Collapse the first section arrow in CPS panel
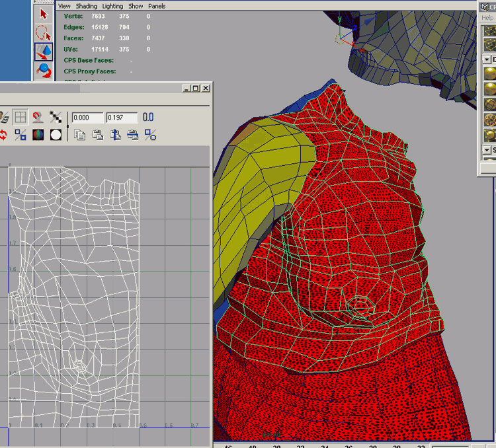Viewport: 496px width, 448px height. [487, 59]
